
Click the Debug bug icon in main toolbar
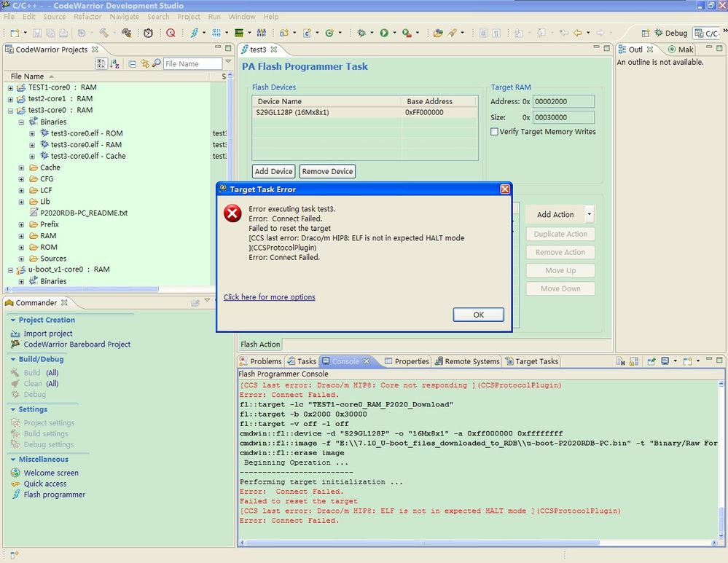(361, 33)
